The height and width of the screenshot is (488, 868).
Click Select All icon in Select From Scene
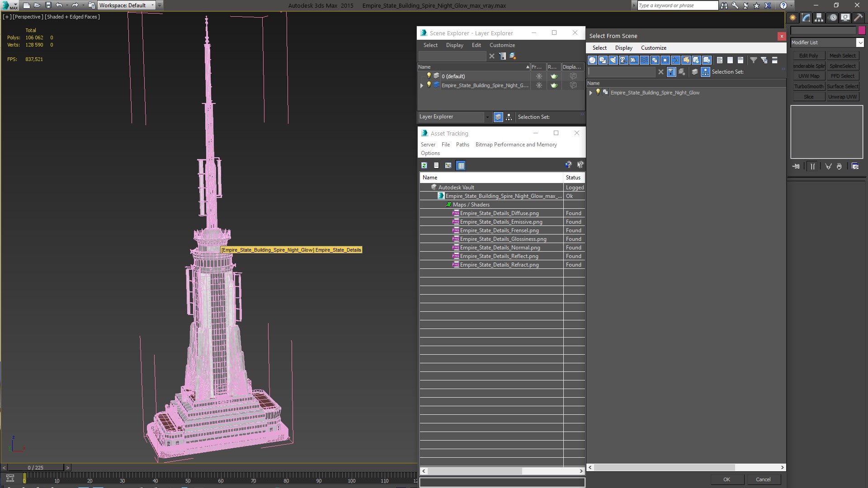point(720,60)
